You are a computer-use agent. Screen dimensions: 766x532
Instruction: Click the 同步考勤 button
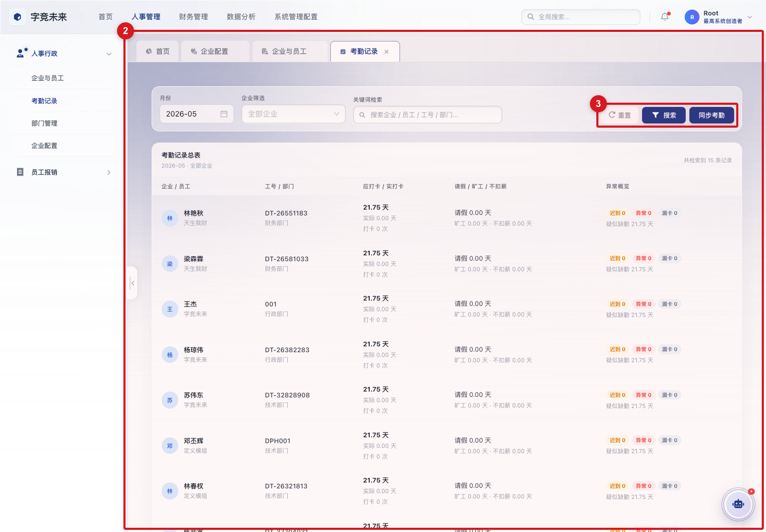pyautogui.click(x=712, y=115)
